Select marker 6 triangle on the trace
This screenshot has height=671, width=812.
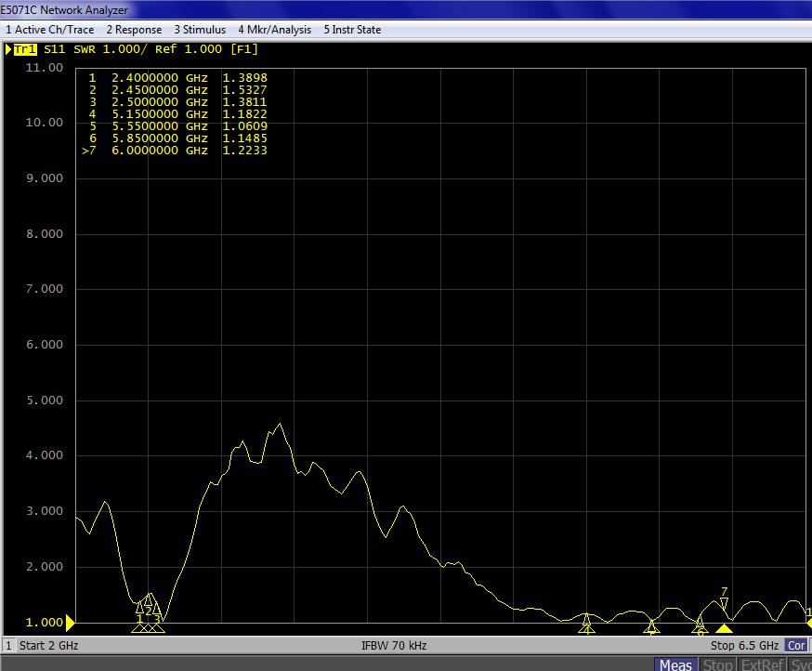[x=700, y=621]
